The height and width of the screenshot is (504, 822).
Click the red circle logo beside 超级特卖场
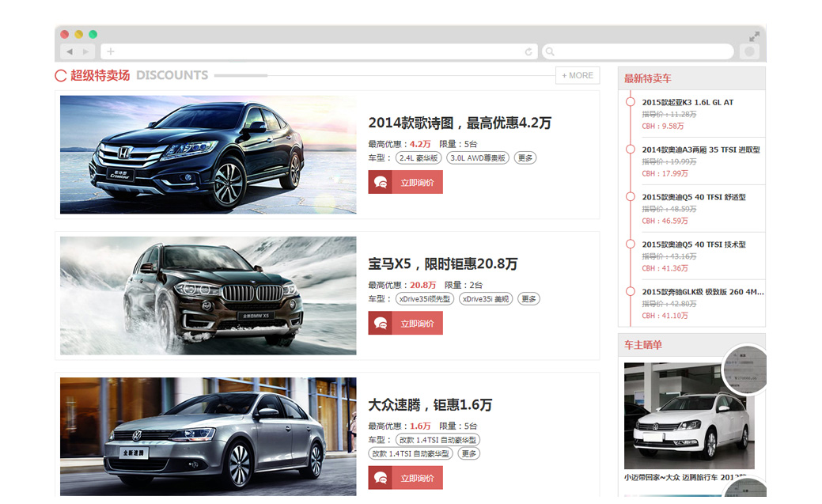pyautogui.click(x=61, y=75)
